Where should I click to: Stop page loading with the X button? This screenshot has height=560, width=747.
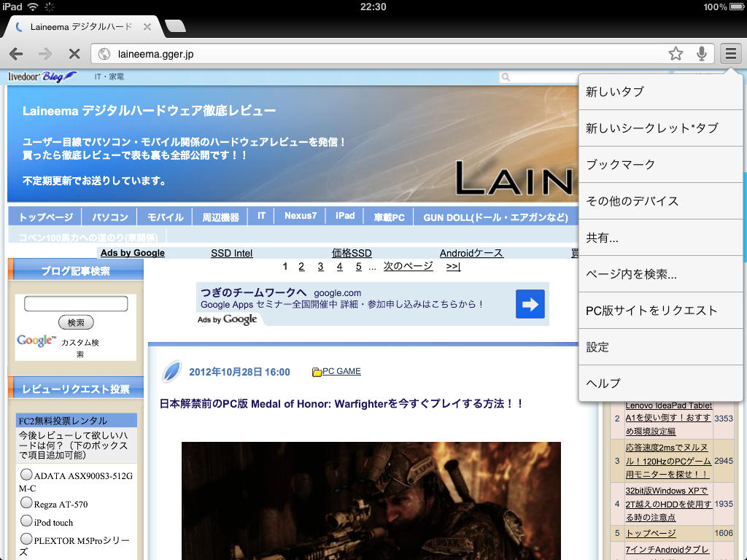(74, 54)
